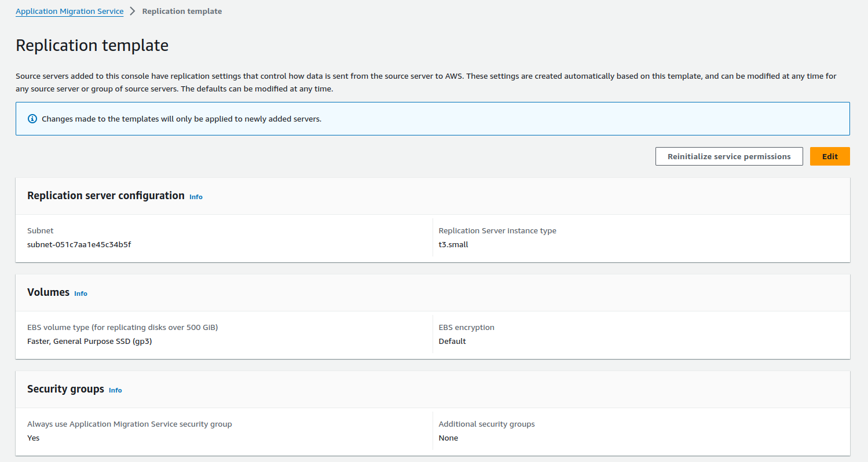Screen dimensions: 868x462
Task: Click the Reinitialize service permissions button
Action: 729,156
